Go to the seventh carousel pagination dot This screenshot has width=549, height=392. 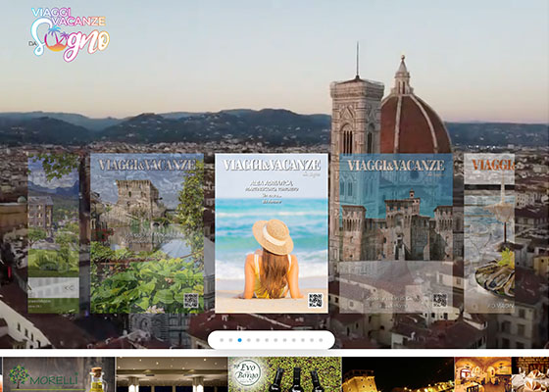275,340
